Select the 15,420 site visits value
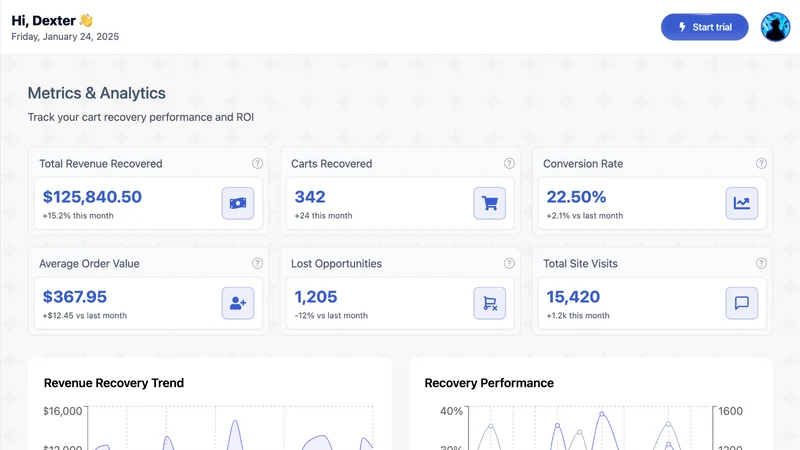 573,297
